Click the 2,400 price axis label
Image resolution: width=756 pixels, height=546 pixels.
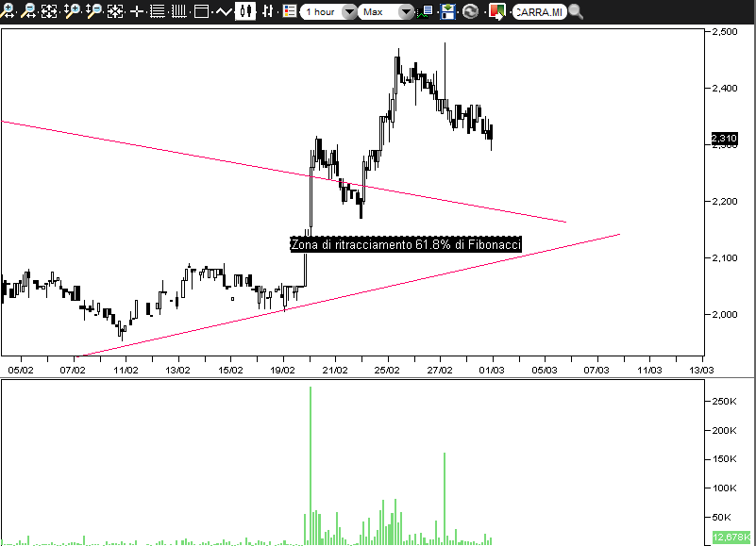click(x=725, y=89)
